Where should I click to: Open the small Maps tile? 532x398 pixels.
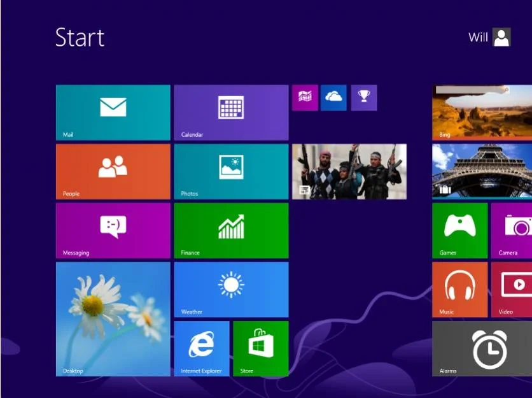click(x=305, y=98)
